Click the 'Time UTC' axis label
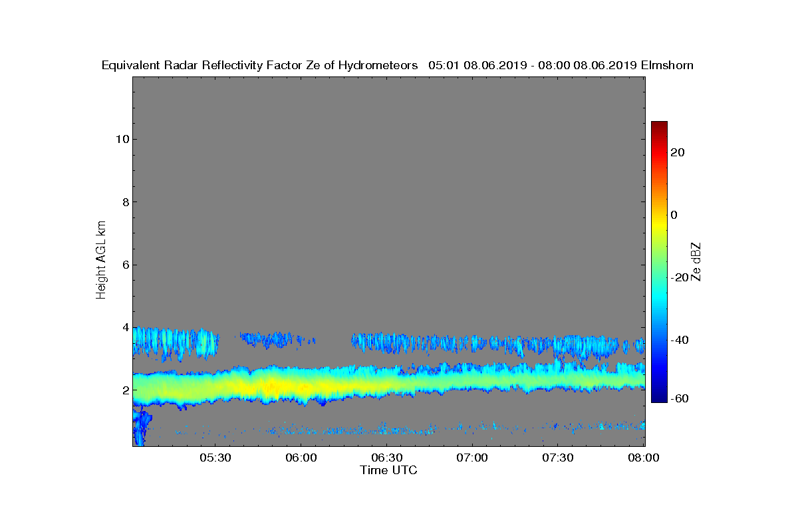 pyautogui.click(x=389, y=470)
